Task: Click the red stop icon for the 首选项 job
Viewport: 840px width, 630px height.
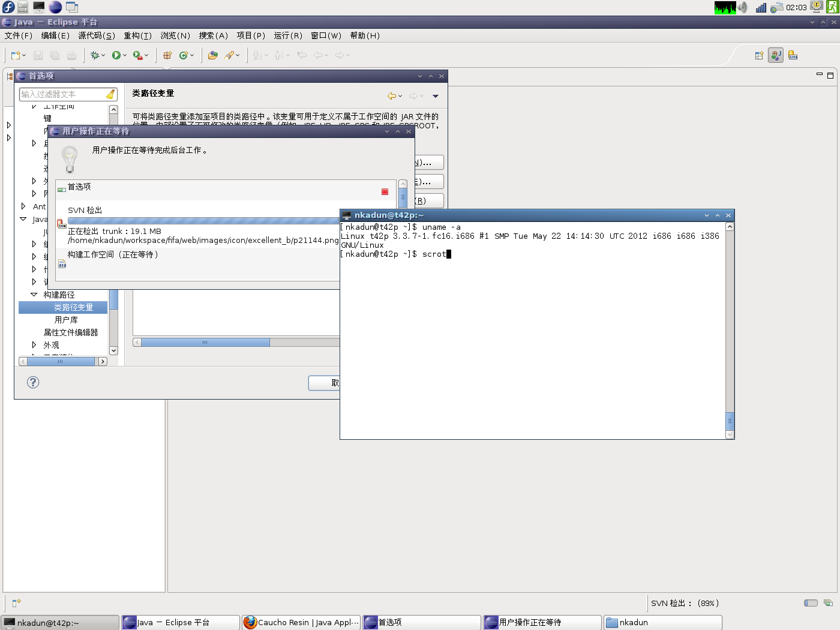Action: (x=385, y=192)
